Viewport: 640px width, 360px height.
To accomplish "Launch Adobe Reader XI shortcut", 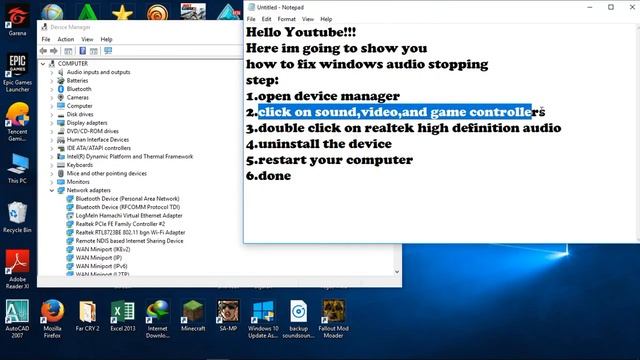I will (17, 269).
